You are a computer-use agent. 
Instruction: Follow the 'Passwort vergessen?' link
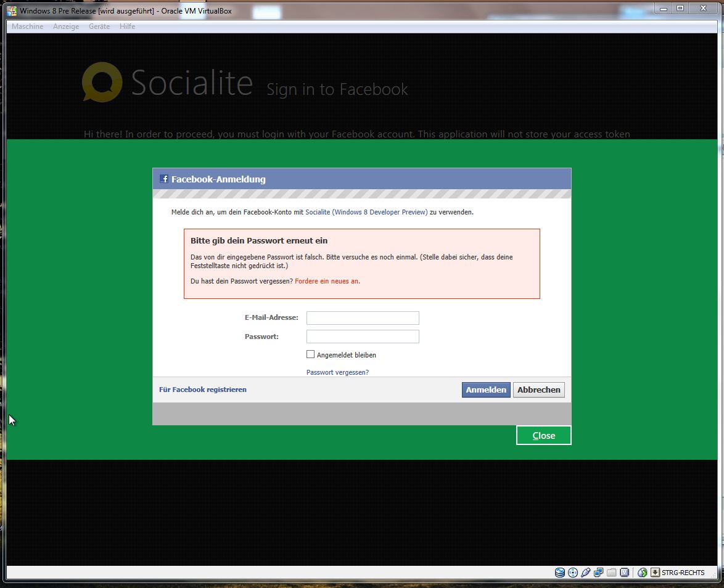coord(337,372)
